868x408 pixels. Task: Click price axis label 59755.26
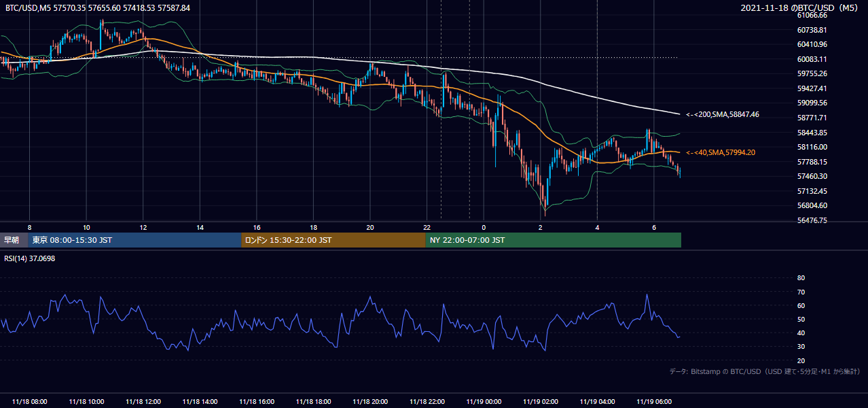pos(812,73)
